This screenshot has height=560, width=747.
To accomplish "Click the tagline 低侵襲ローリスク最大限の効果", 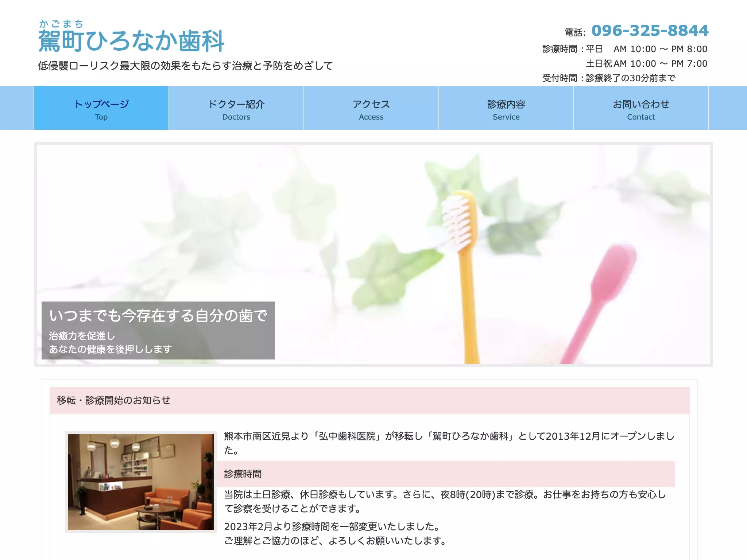I will 186,66.
